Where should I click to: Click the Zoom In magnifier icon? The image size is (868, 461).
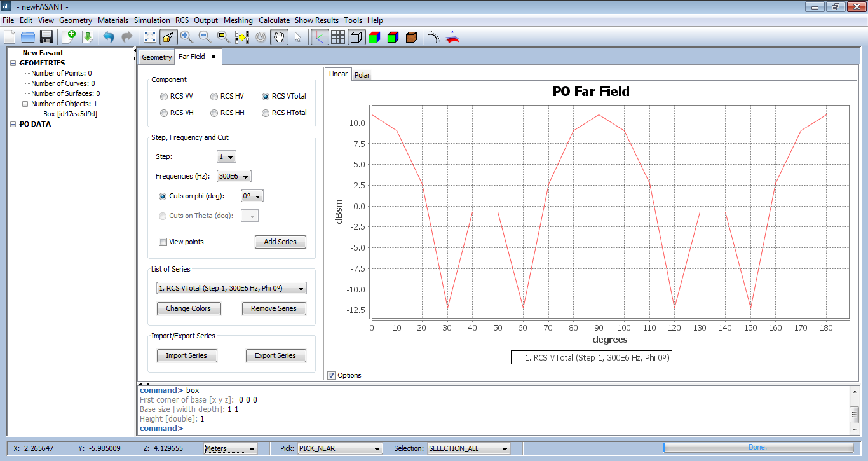click(x=186, y=37)
